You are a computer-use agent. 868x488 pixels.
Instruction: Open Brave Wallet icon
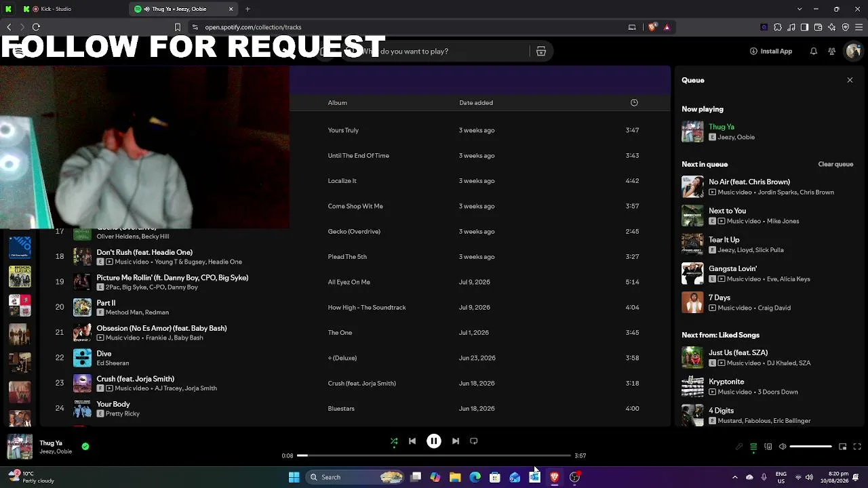(818, 27)
